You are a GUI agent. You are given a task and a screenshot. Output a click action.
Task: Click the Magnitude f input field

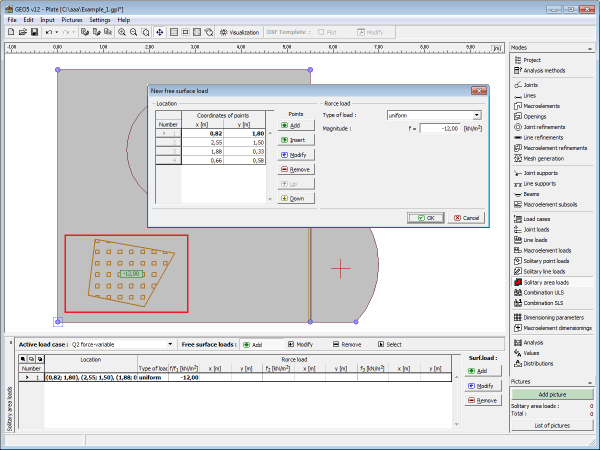(440, 128)
